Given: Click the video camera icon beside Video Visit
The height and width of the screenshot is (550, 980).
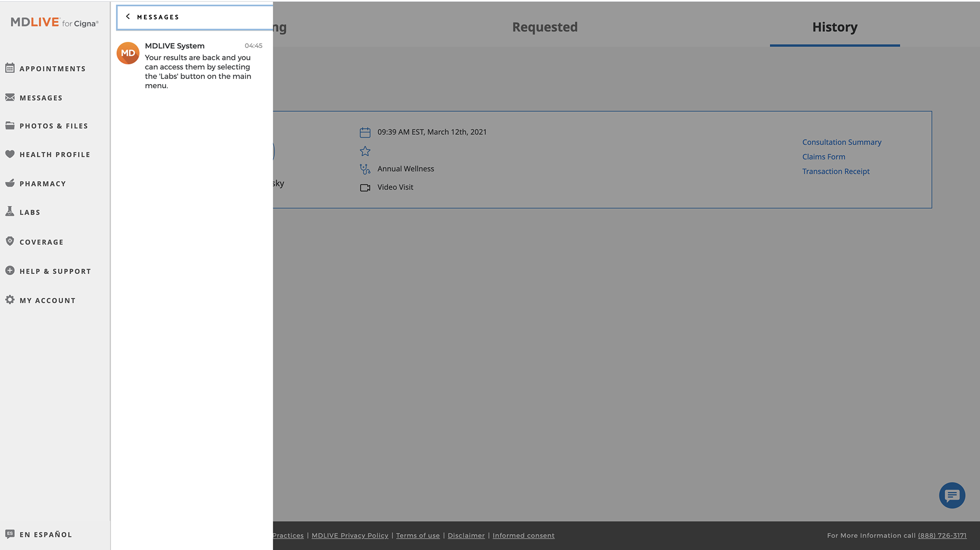Looking at the screenshot, I should (x=365, y=187).
